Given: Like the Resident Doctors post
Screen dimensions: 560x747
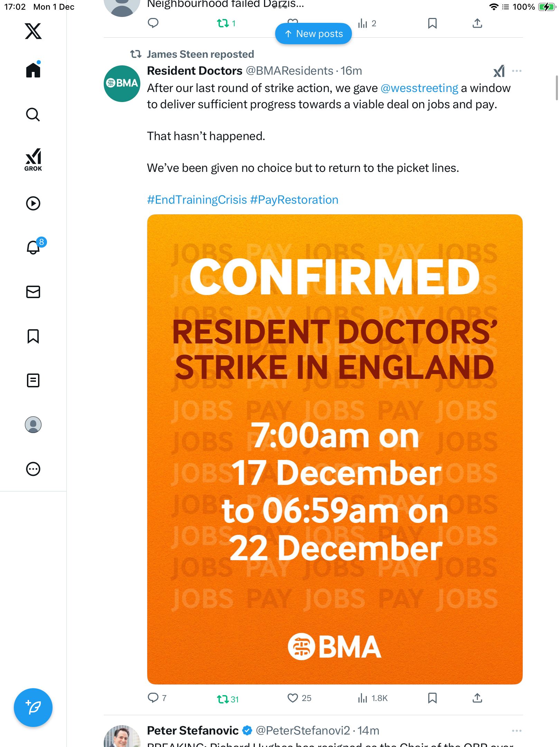Looking at the screenshot, I should pos(292,698).
